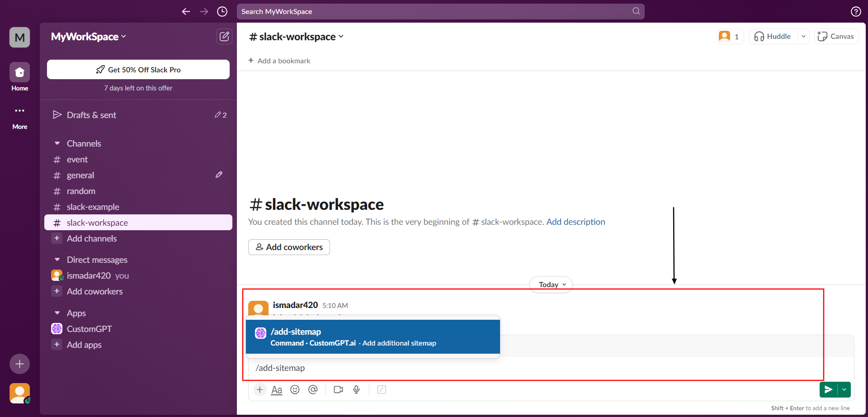Open the Huddle options dropdown arrow
Image resolution: width=868 pixels, height=417 pixels.
[803, 36]
